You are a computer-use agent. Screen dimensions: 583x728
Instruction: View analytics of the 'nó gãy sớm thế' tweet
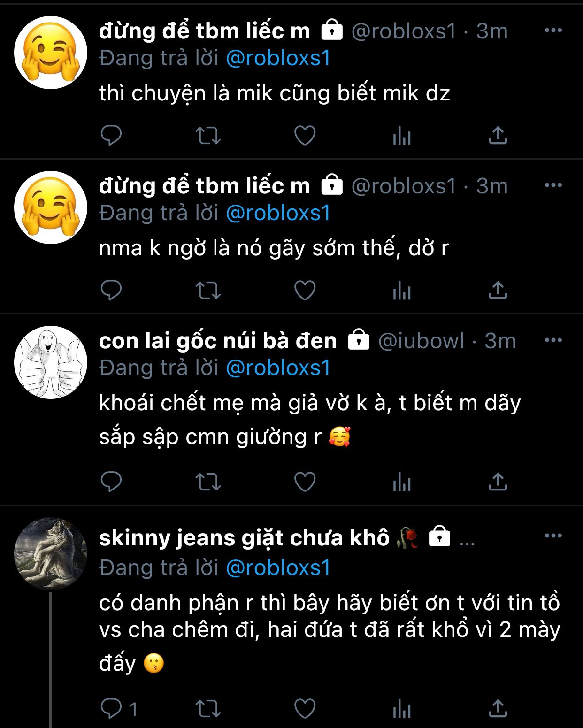(x=402, y=291)
